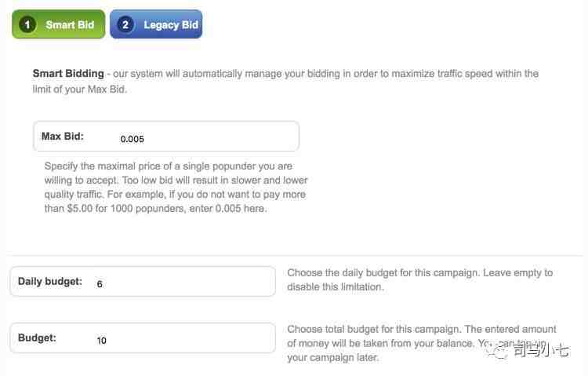Click the Smart Bidding bold heading
Screen dimensions: 588x376
(x=68, y=73)
